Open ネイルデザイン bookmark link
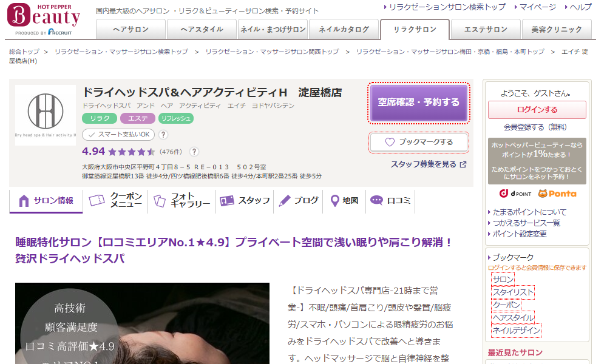This screenshot has width=607, height=364. (x=516, y=331)
